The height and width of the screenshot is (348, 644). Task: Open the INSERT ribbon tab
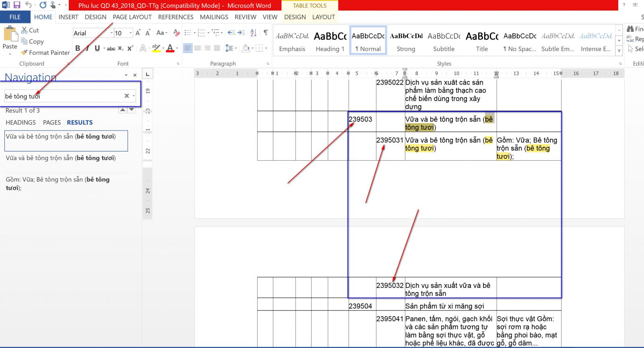click(x=68, y=17)
